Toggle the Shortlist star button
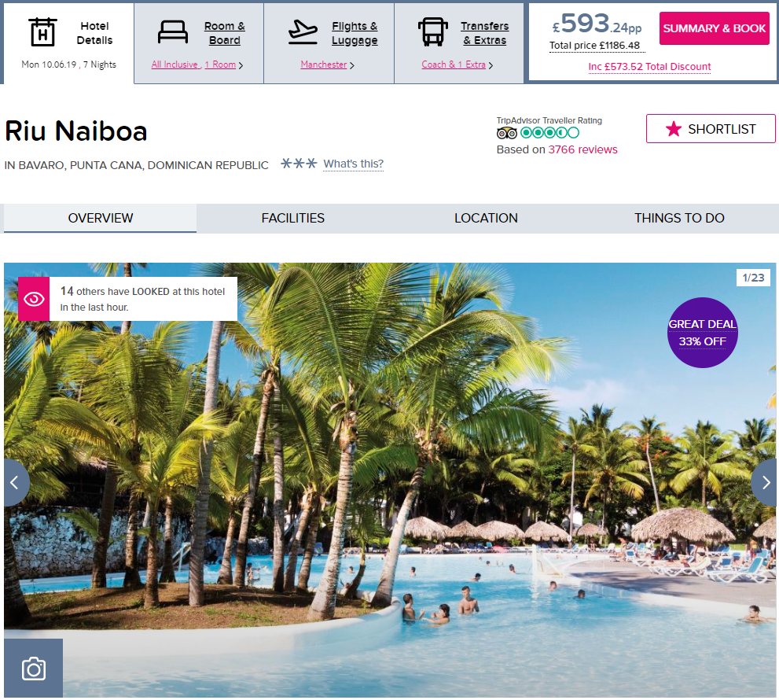Image resolution: width=779 pixels, height=700 pixels. [x=711, y=129]
